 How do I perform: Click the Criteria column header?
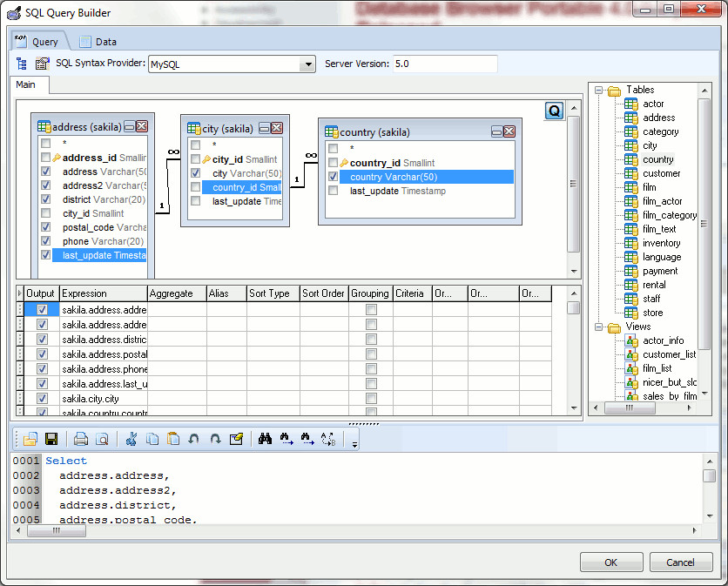412,293
